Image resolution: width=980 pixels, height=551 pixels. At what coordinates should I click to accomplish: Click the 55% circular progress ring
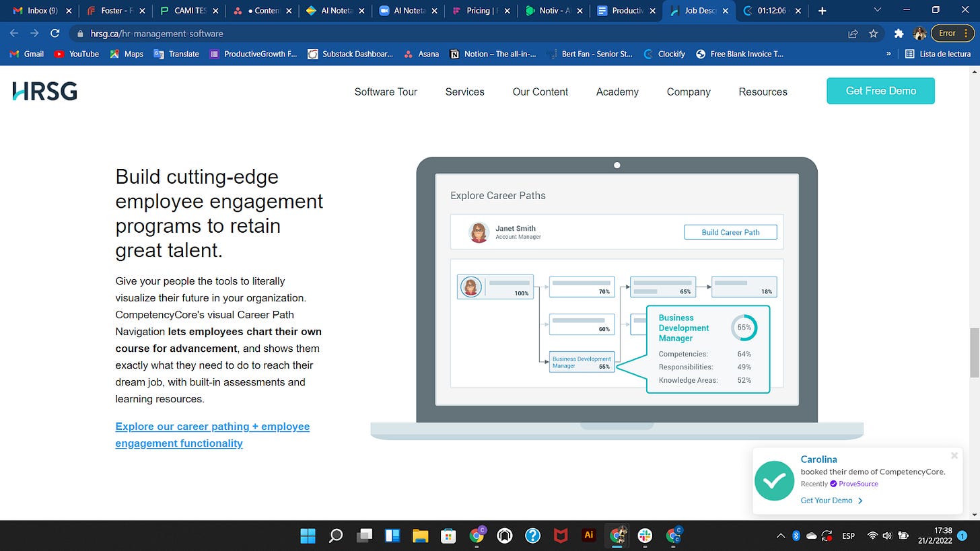[x=744, y=328]
